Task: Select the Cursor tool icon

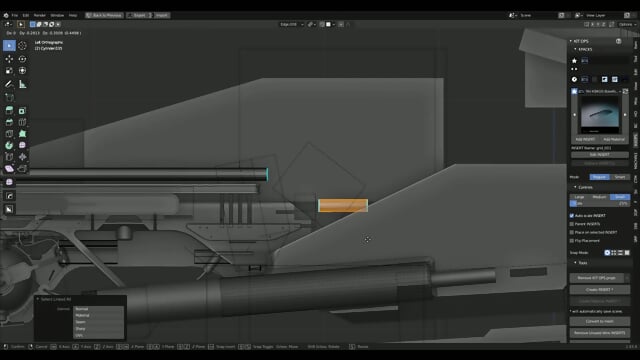Action: (x=22, y=46)
